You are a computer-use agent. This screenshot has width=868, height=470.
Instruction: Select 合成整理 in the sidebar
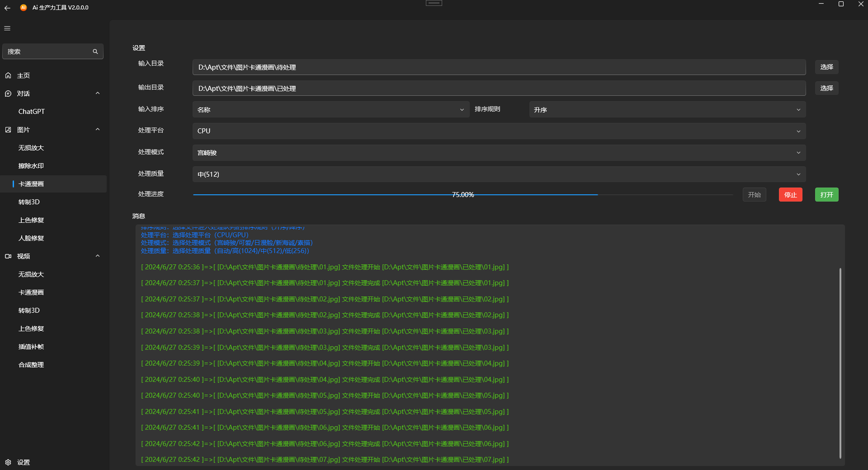coord(53,365)
